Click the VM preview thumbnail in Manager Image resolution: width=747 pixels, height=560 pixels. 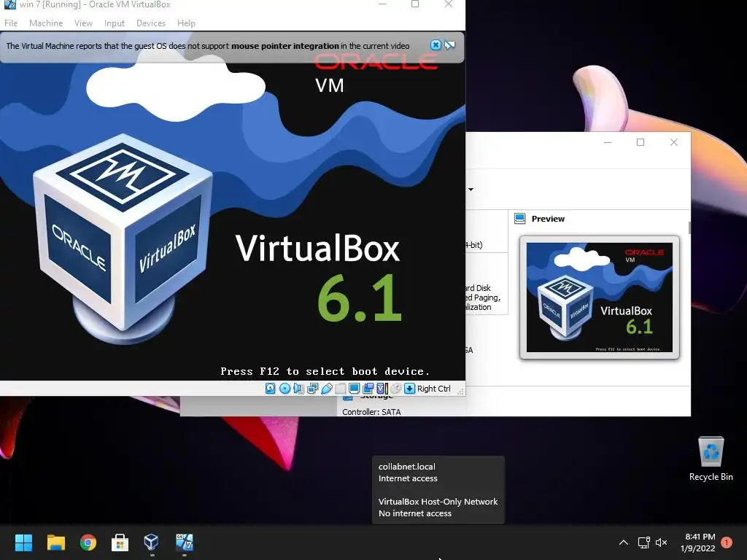point(600,297)
